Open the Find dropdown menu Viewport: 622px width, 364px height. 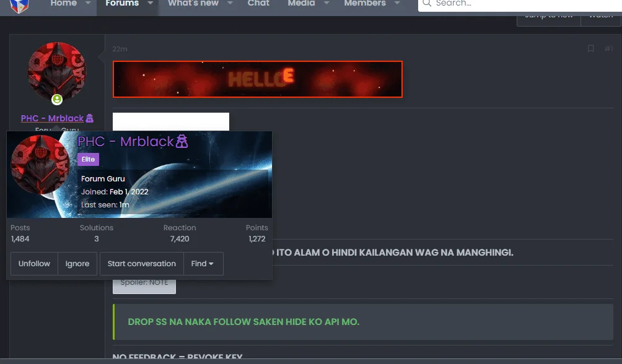203,264
